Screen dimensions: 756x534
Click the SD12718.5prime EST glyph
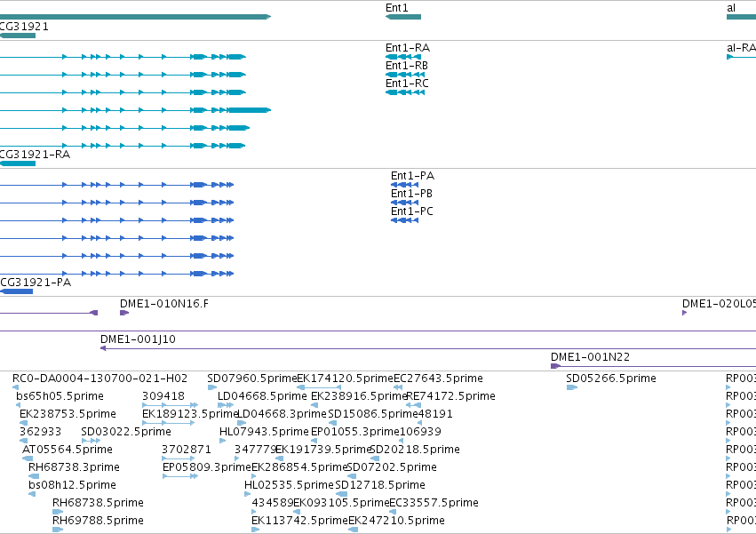341,494
